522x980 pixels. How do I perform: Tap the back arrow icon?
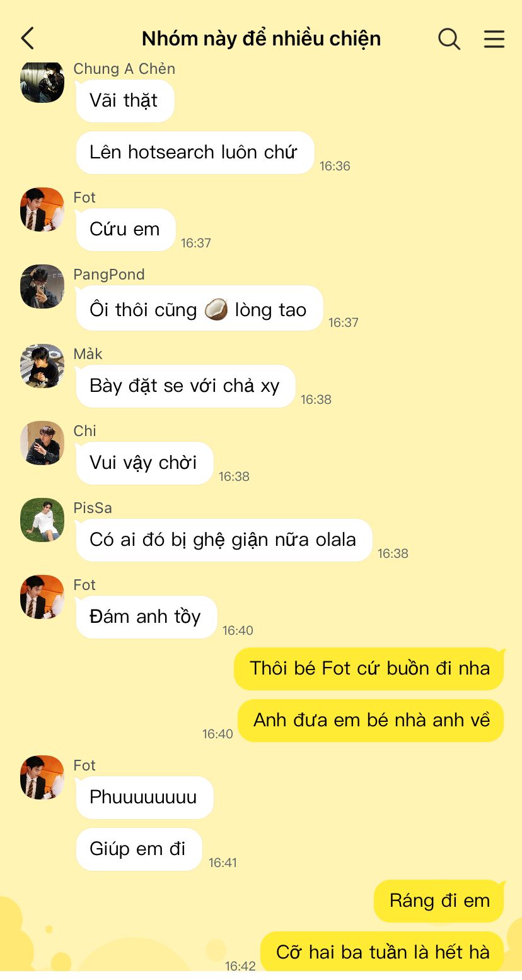27,38
